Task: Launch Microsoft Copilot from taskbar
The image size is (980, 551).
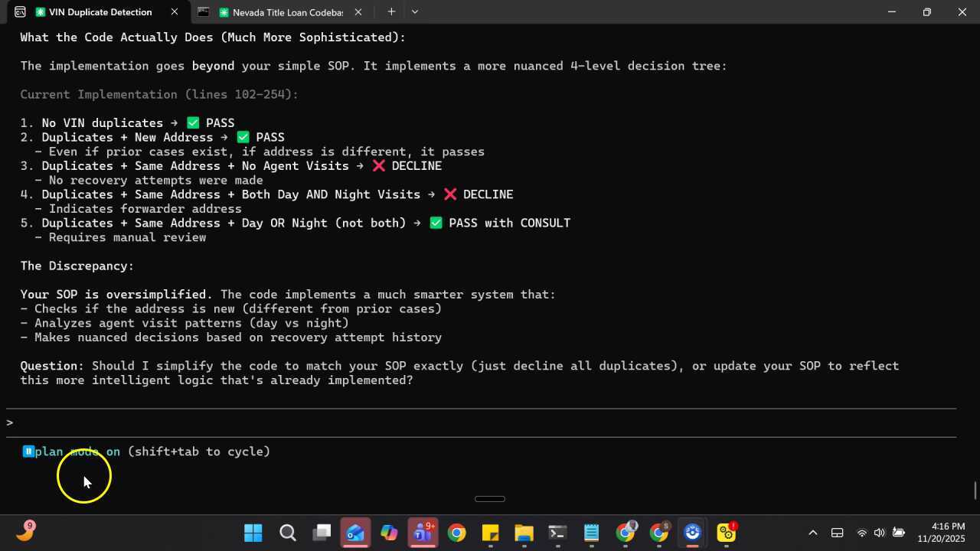Action: point(389,533)
